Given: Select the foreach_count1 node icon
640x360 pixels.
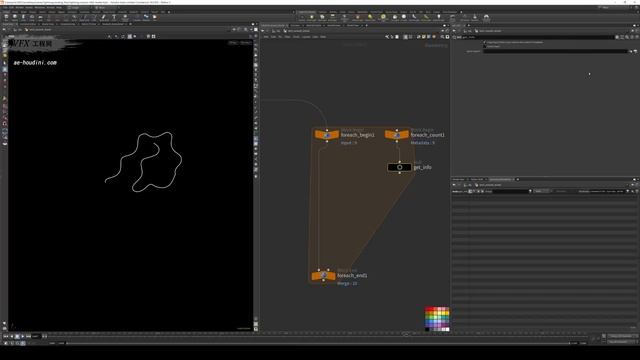Looking at the screenshot, I should (x=397, y=135).
